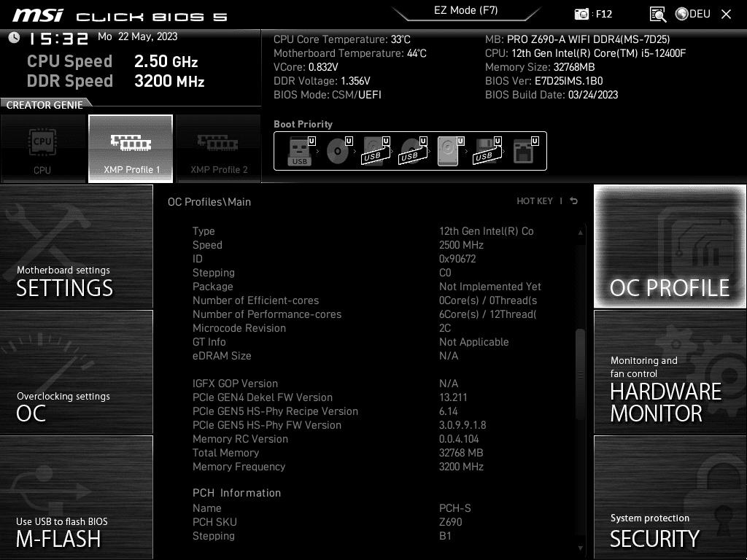Image resolution: width=747 pixels, height=560 pixels.
Task: Take a screenshot with the F12 camera icon
Action: click(x=581, y=14)
